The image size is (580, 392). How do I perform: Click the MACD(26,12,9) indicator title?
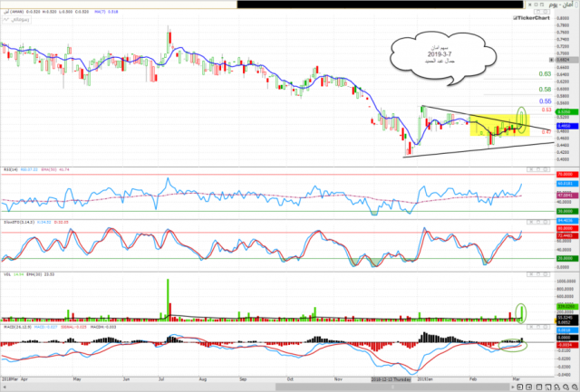[x=18, y=327]
